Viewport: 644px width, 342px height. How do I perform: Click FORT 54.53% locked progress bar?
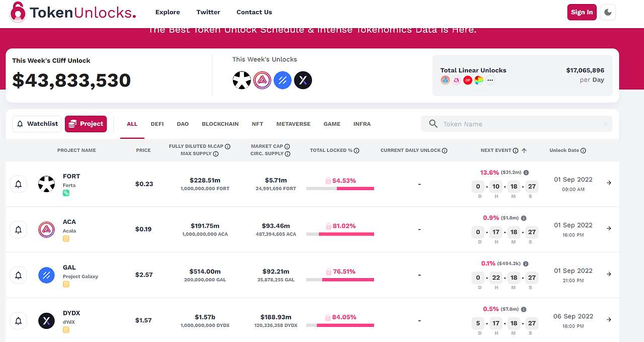click(x=340, y=189)
